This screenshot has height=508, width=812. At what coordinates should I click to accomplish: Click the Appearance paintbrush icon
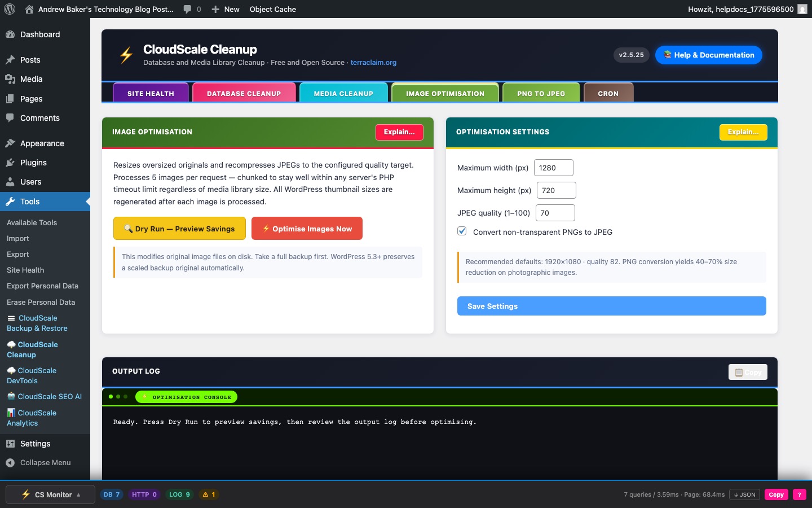[x=10, y=143]
